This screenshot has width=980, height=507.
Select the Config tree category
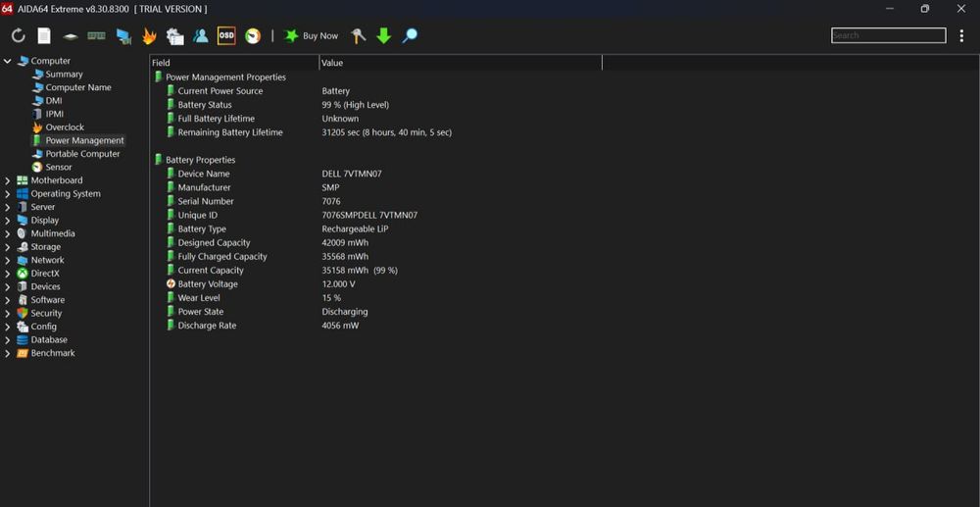pos(44,327)
